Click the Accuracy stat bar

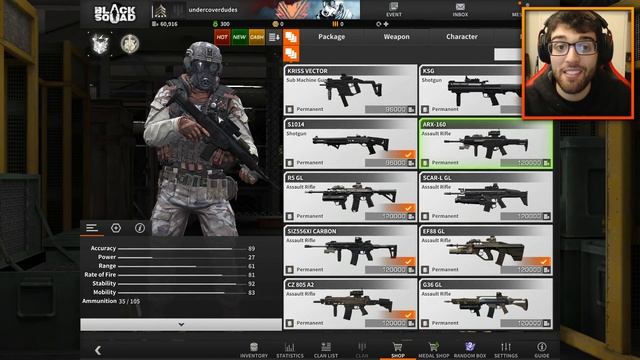pyautogui.click(x=182, y=249)
